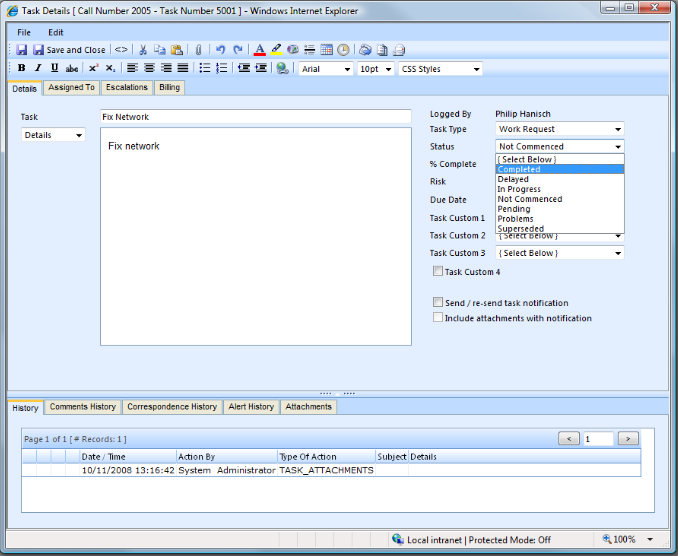This screenshot has width=678, height=556.
Task: Apply subscript formatting
Action: click(x=110, y=68)
